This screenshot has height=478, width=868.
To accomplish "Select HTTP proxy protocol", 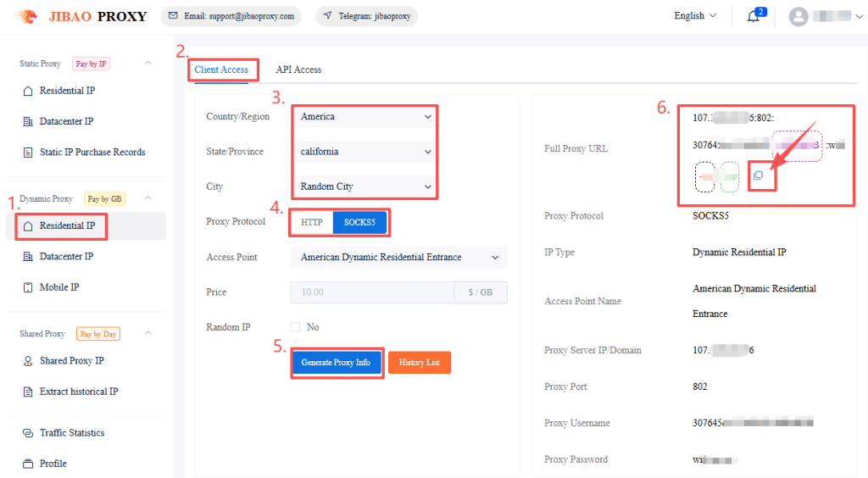I will click(312, 223).
